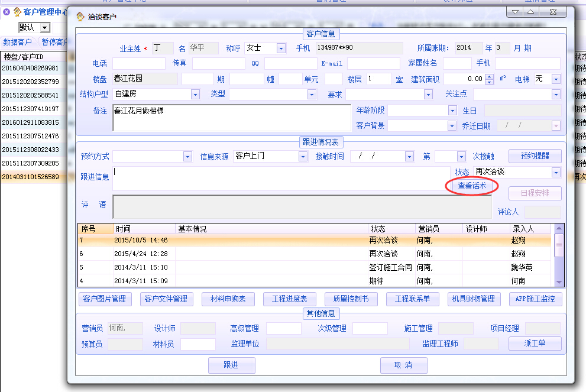The height and width of the screenshot is (392, 586).
Task: Click the 预约提醒 button
Action: 535,156
